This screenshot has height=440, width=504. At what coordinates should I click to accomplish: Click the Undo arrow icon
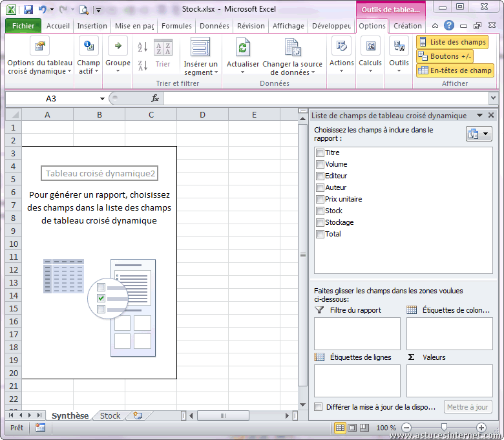[42, 10]
